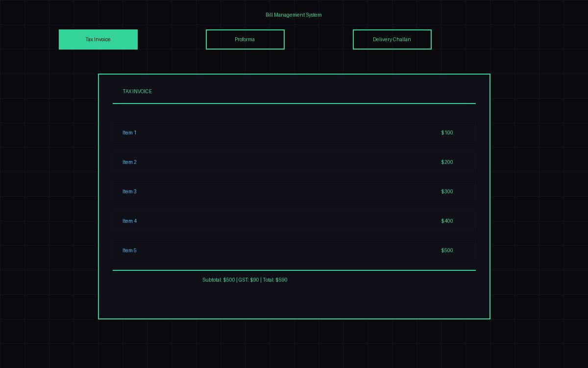Click the Subtotal summary line
The width and height of the screenshot is (588, 368).
tap(219, 280)
